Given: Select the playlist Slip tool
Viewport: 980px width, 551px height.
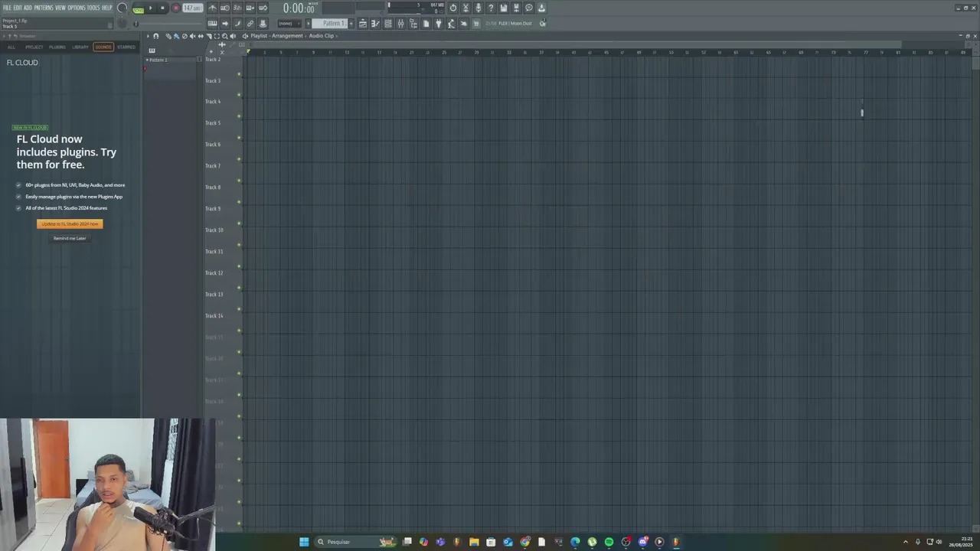Looking at the screenshot, I should click(x=201, y=36).
